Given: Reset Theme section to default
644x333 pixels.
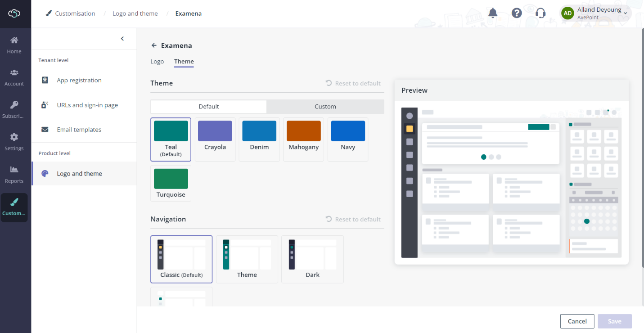Looking at the screenshot, I should (353, 83).
